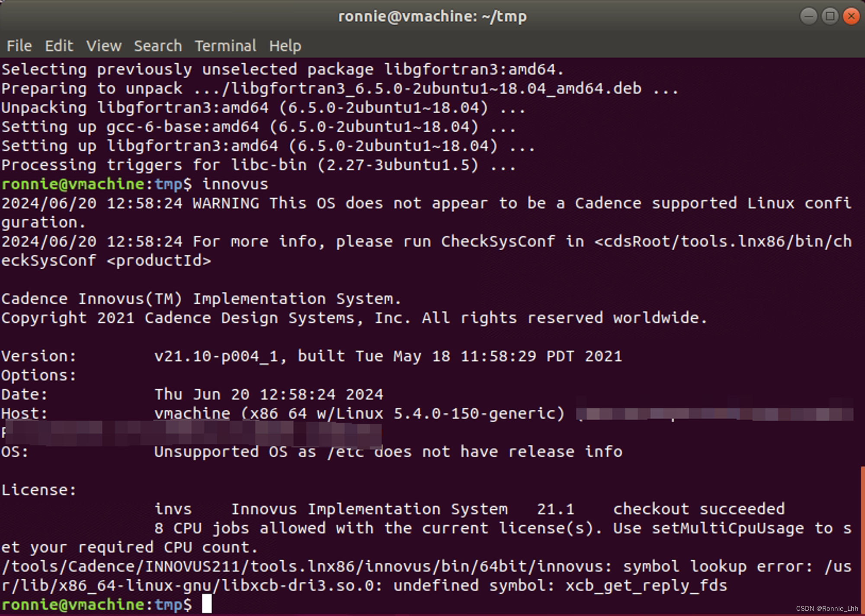Click 'WARNING This OS does not appear' line
865x616 pixels.
[x=426, y=213]
